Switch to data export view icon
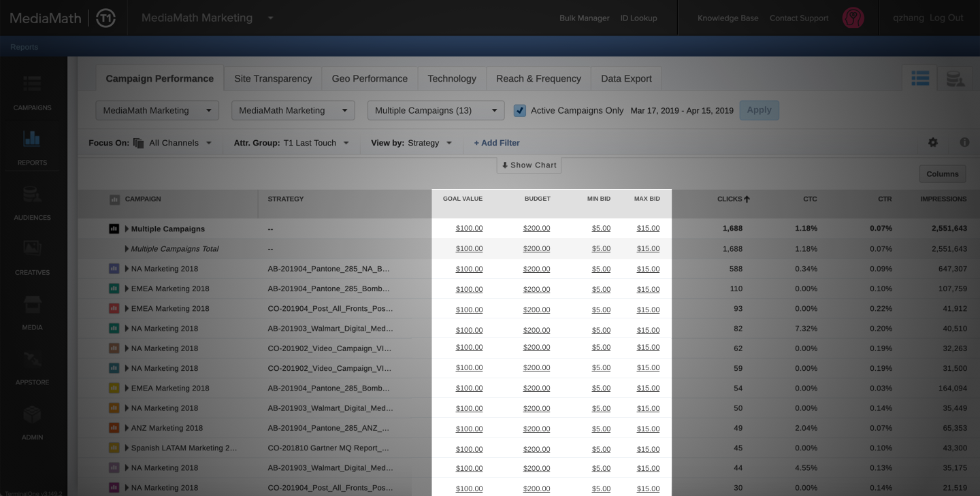Viewport: 980px width, 496px height. 955,79
